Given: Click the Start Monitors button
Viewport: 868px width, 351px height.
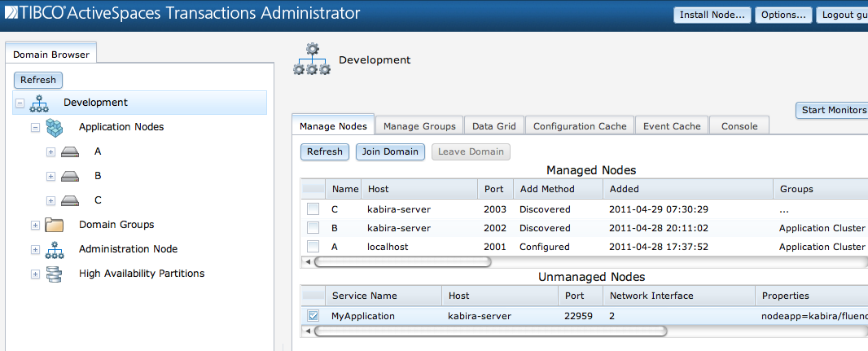Looking at the screenshot, I should [832, 110].
